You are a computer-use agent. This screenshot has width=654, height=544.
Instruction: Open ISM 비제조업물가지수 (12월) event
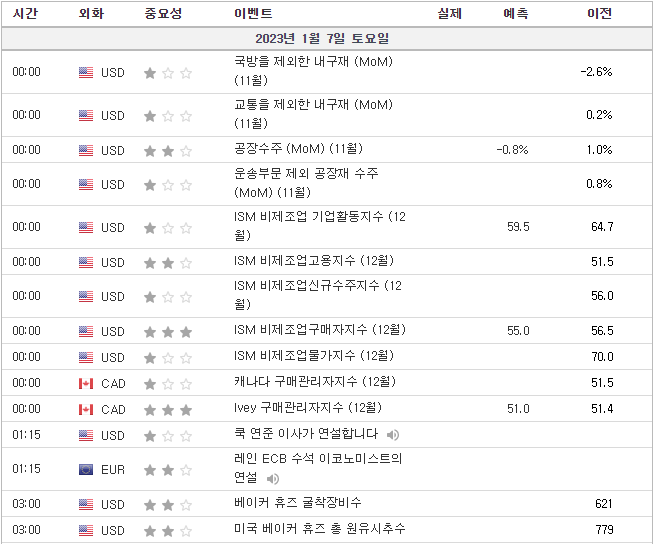tap(314, 356)
